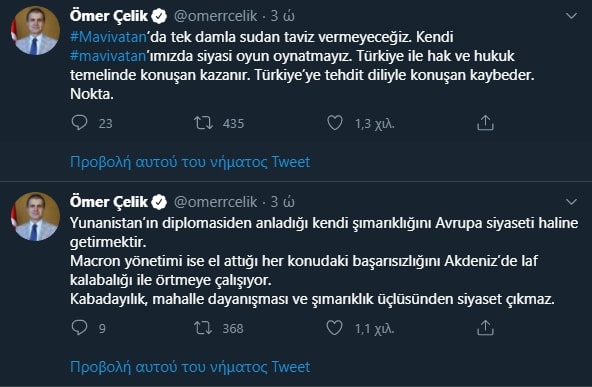Like the tweet with 1,3 χιλ. likes
Image resolution: width=592 pixels, height=387 pixels.
pyautogui.click(x=335, y=123)
